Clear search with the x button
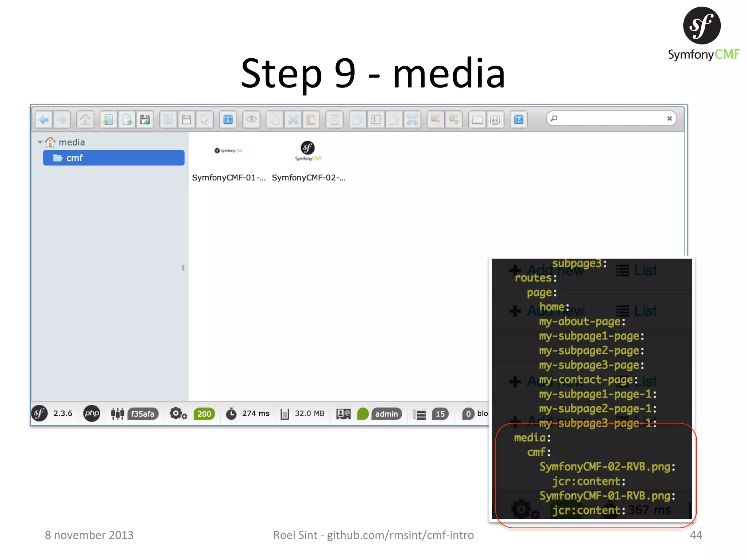This screenshot has height=560, width=747. tap(669, 118)
